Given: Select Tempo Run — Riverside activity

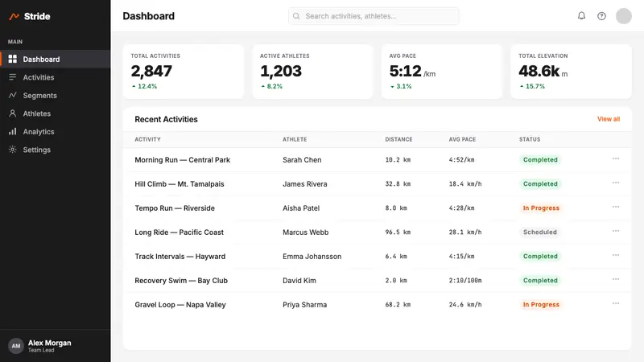Looking at the screenshot, I should 175,208.
